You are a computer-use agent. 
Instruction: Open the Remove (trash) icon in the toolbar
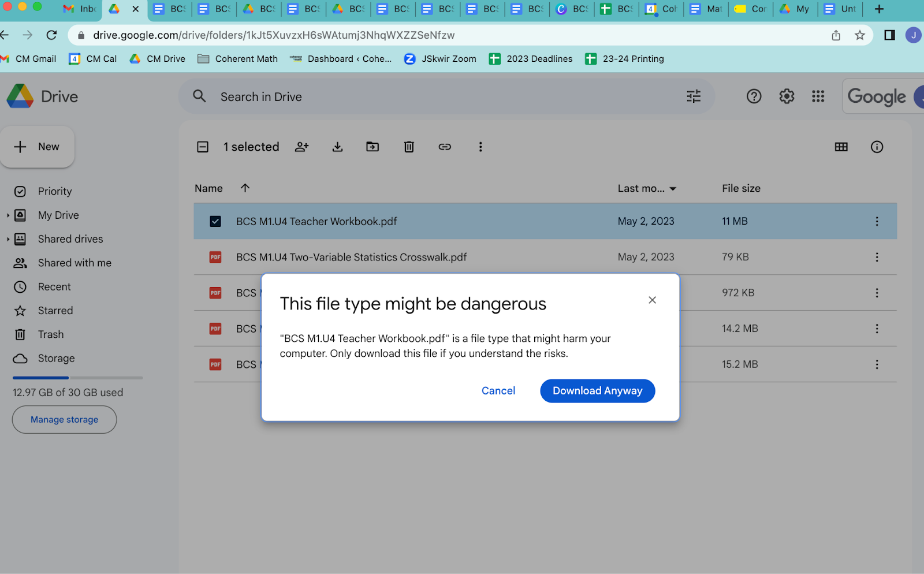[409, 147]
